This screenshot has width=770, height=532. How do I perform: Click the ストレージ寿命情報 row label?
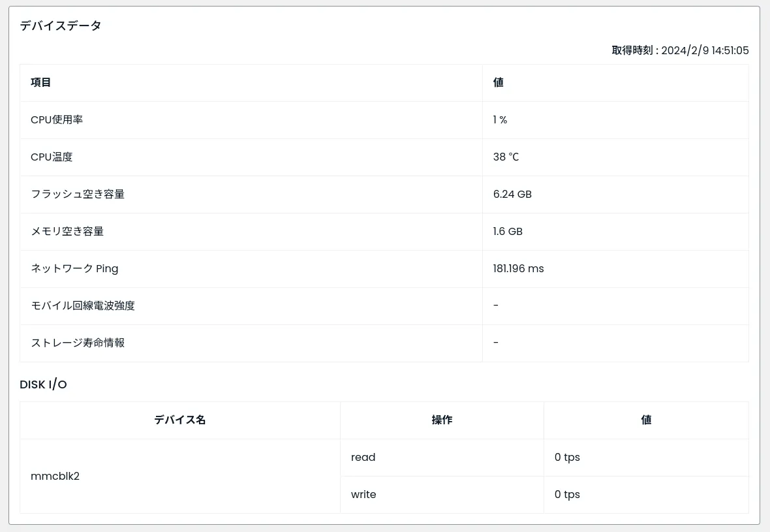(78, 343)
